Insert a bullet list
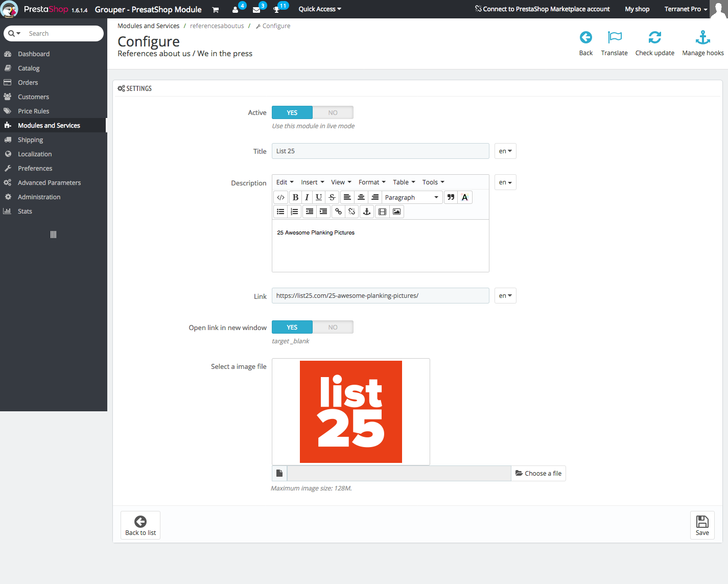 [280, 212]
